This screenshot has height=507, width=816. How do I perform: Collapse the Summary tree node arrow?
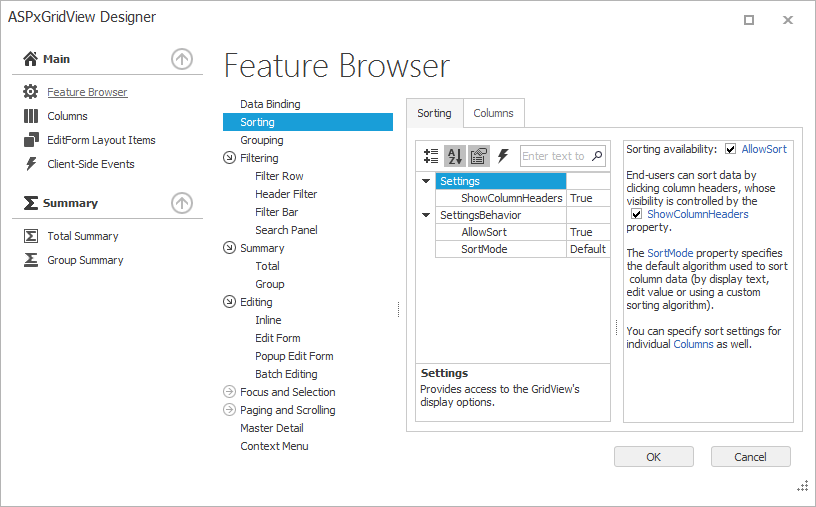click(x=229, y=247)
